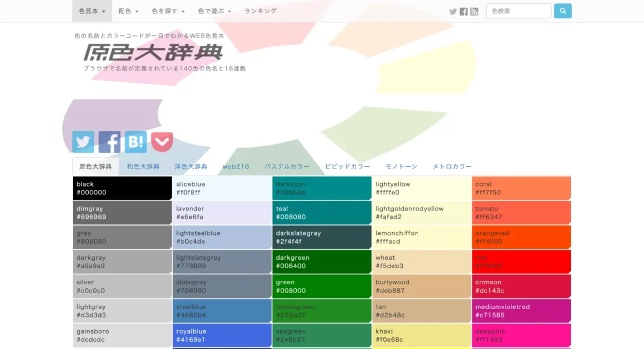This screenshot has width=644, height=349.
Task: Bookmark with the Hatena B! button
Action: (x=136, y=142)
